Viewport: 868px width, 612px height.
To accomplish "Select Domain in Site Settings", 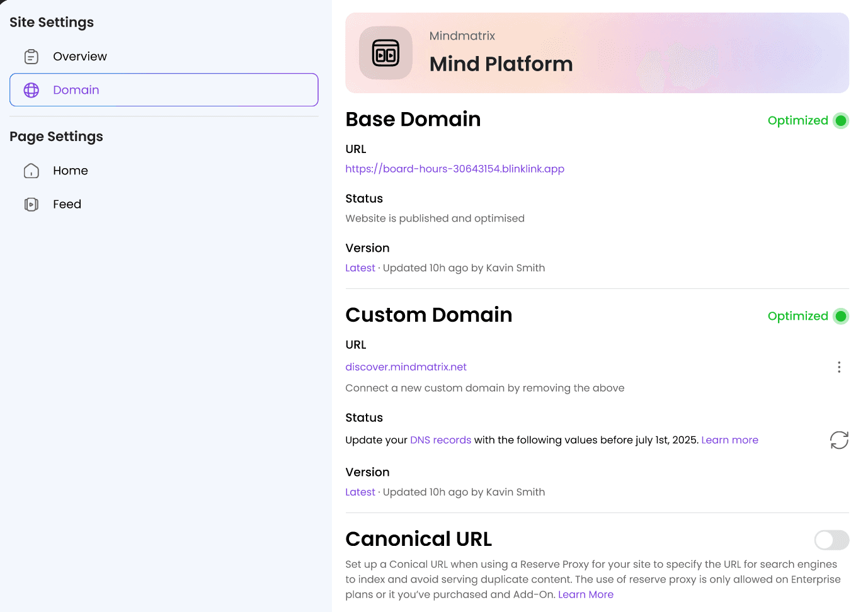I will pos(164,90).
